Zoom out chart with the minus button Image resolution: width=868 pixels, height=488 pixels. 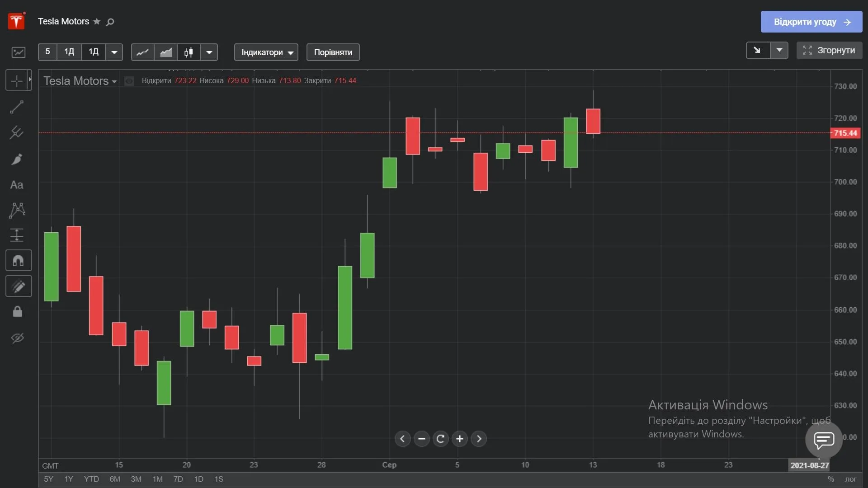click(x=421, y=439)
